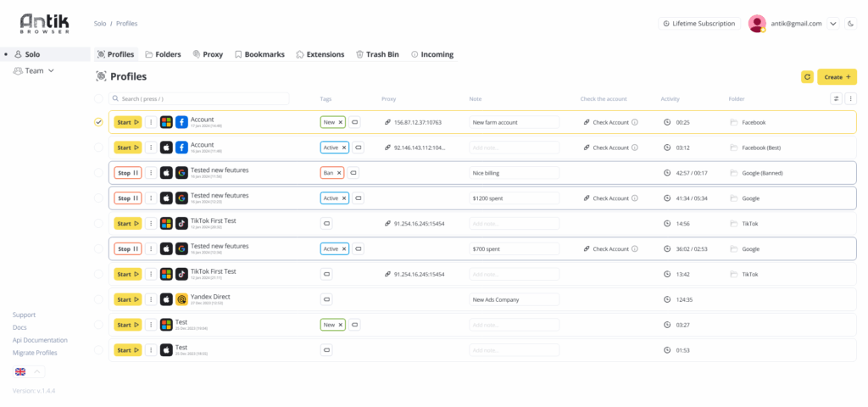Screen dimensions: 868x407
Task: Click the Migrate Profiles link
Action: [x=34, y=353]
